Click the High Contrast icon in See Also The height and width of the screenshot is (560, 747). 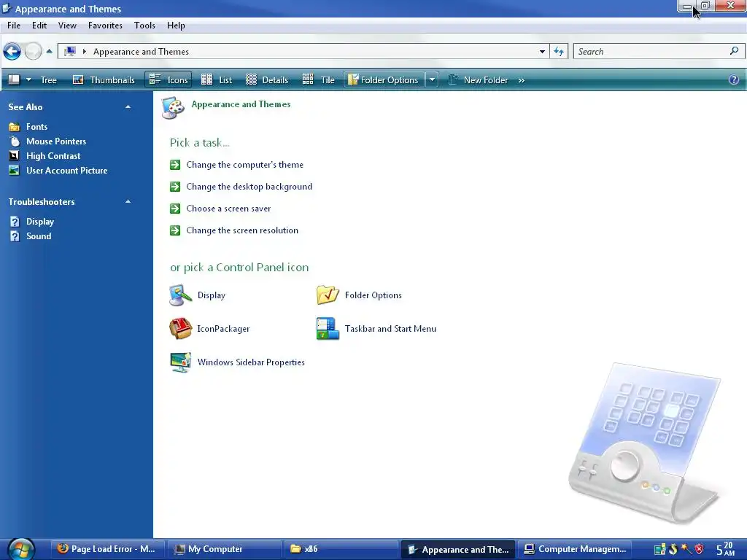pyautogui.click(x=15, y=156)
